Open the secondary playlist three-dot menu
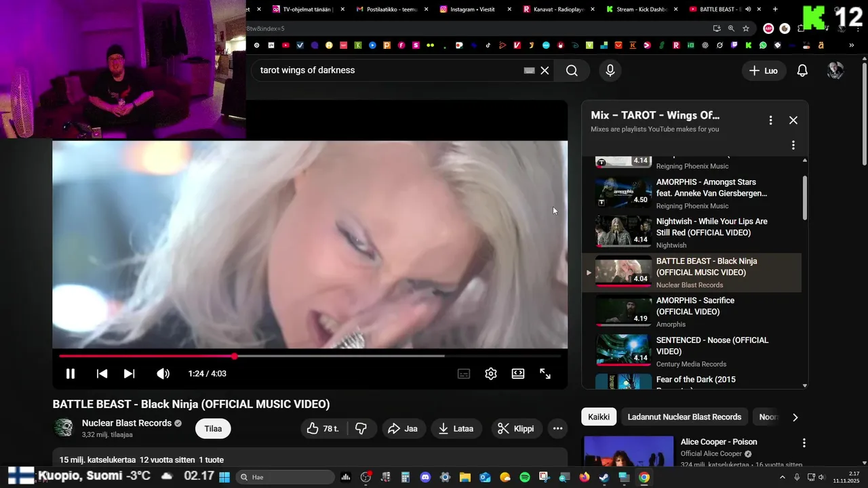 click(x=793, y=145)
